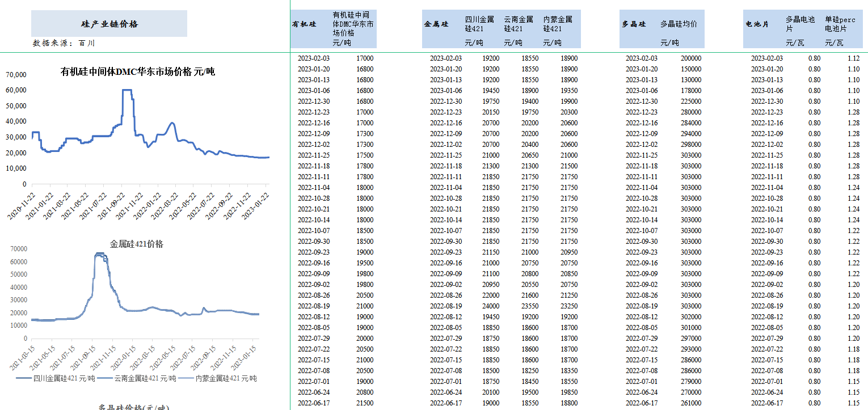Click the 硅产业链价格 title box

109,24
